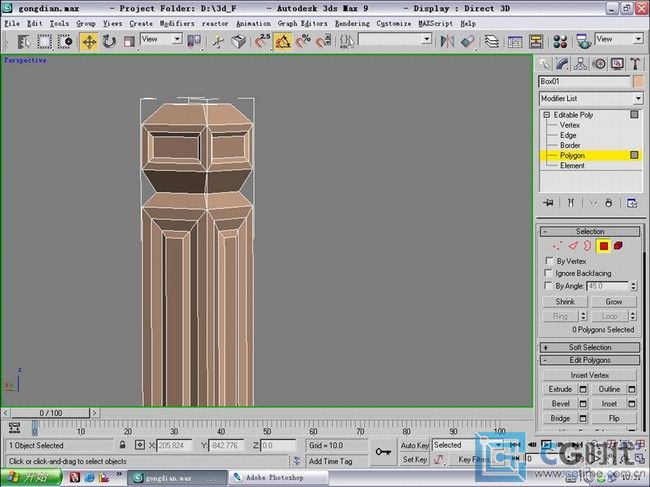Viewport: 650px width, 487px height.
Task: Collapse the Editable Poly stack entry
Action: [x=546, y=115]
